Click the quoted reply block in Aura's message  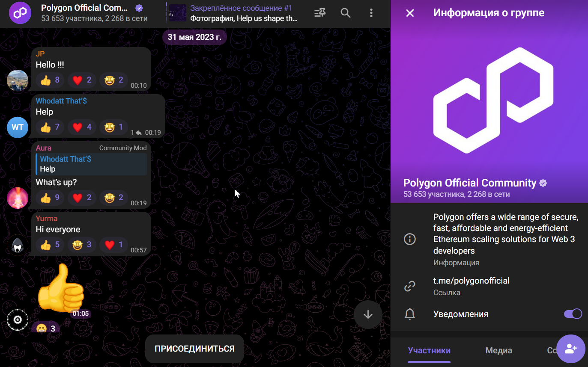pyautogui.click(x=91, y=164)
